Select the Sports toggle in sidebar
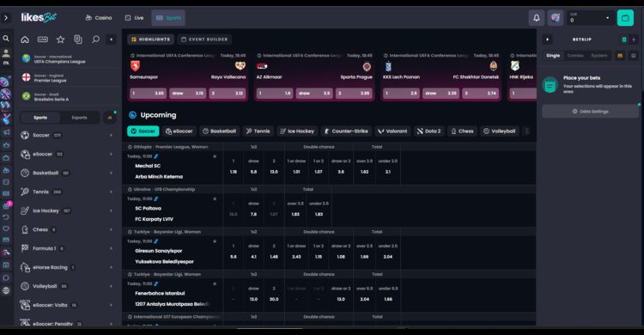The image size is (644, 335). point(40,118)
